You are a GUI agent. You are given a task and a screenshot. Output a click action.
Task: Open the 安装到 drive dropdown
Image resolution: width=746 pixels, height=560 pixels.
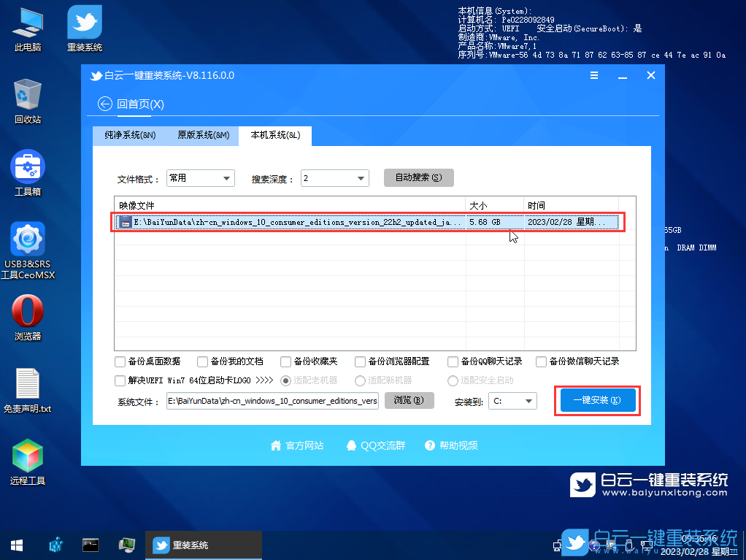[512, 400]
